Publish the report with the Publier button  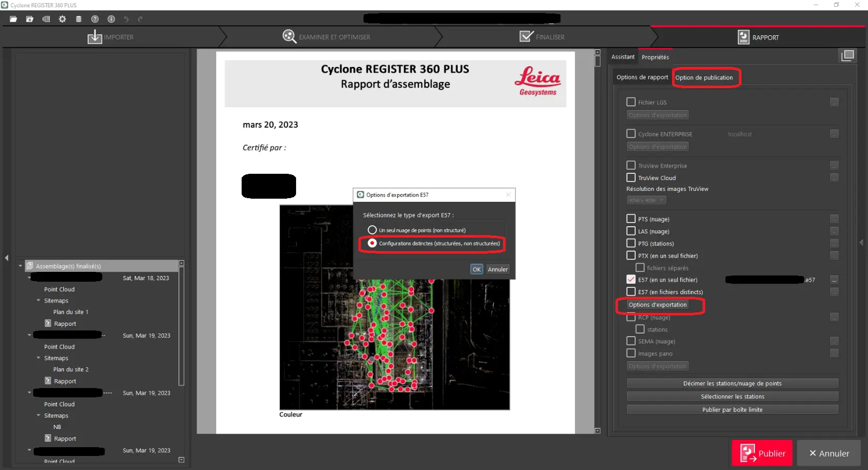click(x=762, y=453)
